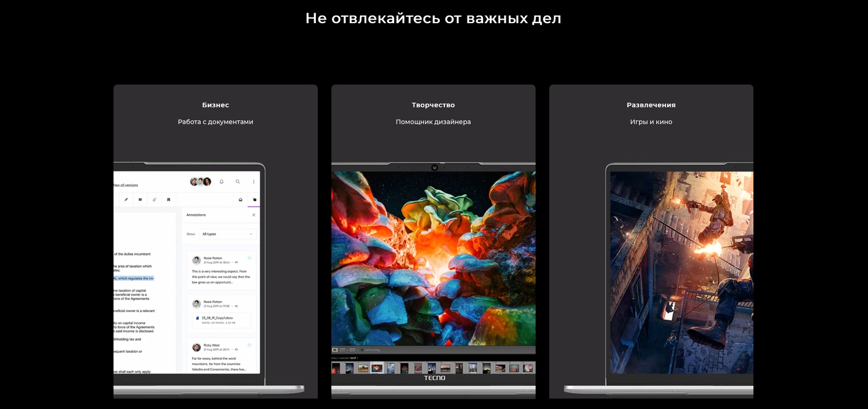Click the inbox tray icon
Viewport: 868px width, 409px height.
click(x=241, y=200)
